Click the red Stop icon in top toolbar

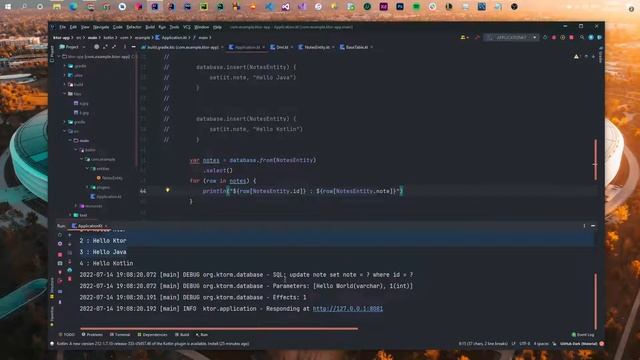(x=571, y=38)
